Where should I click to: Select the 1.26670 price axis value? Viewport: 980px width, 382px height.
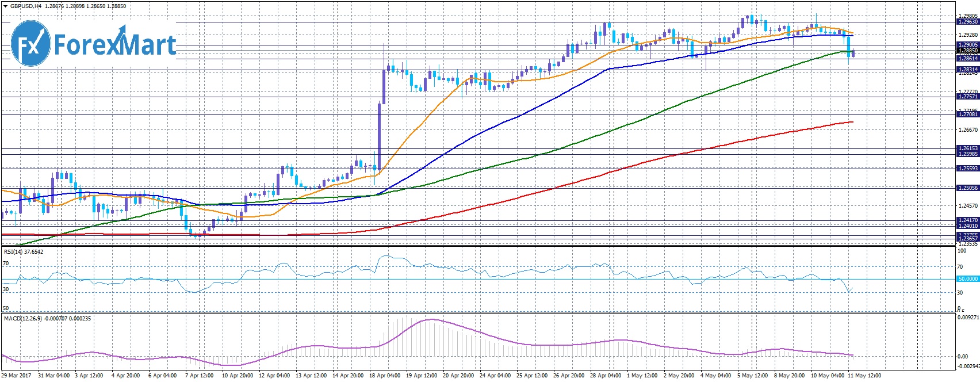coord(968,130)
